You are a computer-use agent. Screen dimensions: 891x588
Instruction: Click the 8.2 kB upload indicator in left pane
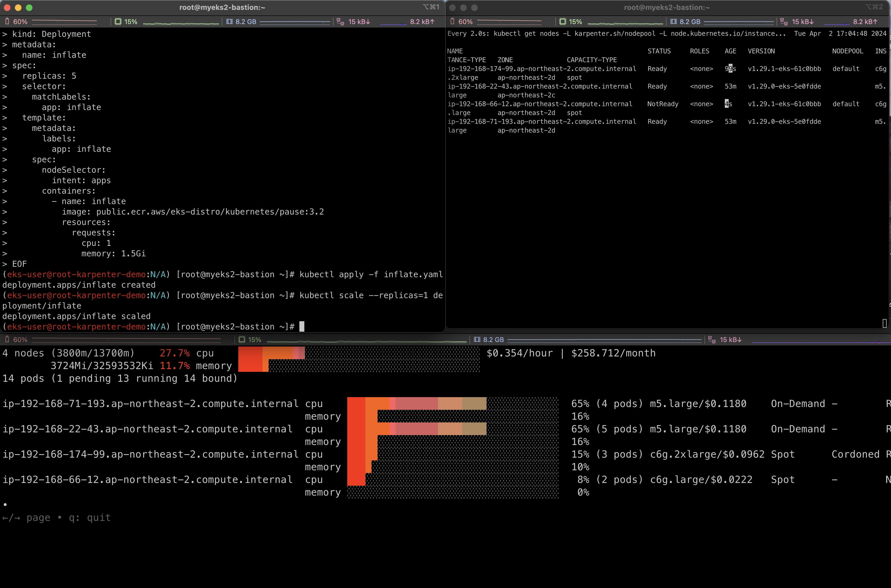pos(422,21)
